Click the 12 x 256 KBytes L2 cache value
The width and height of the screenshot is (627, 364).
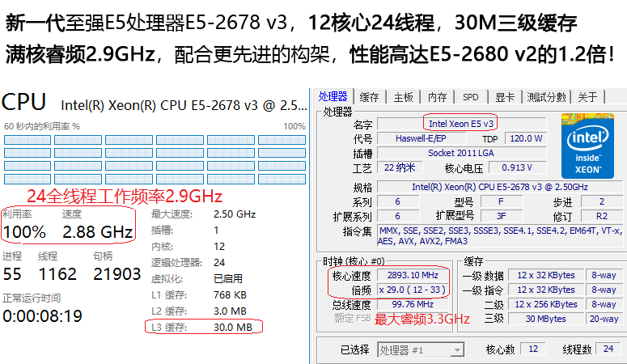coord(545,304)
